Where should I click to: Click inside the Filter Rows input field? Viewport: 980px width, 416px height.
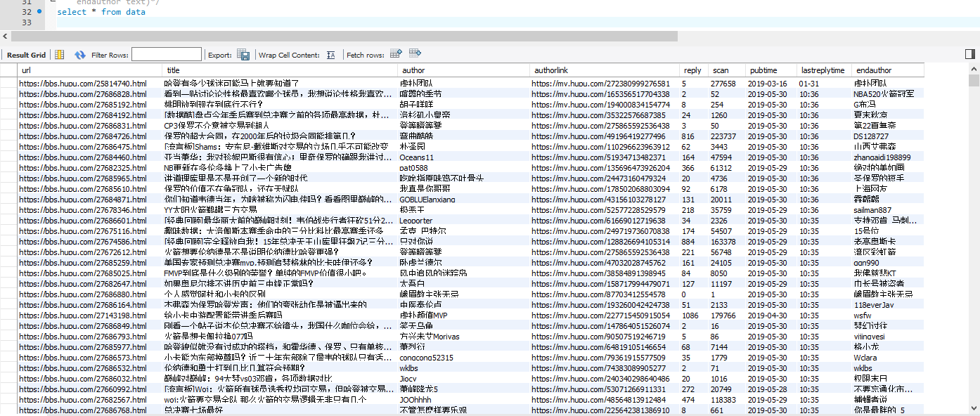tap(166, 54)
